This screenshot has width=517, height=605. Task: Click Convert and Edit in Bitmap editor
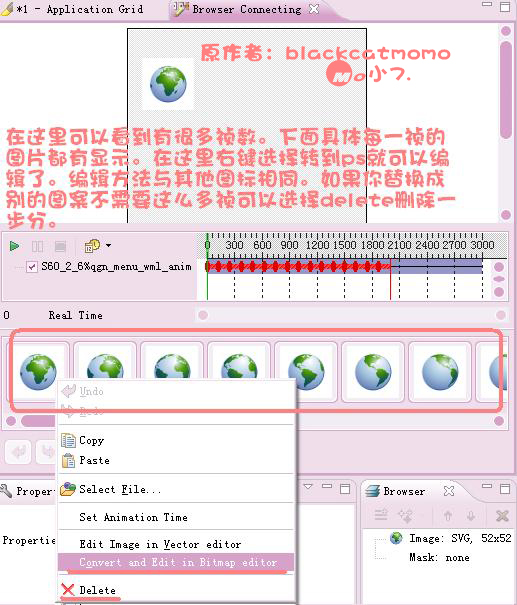[177, 562]
